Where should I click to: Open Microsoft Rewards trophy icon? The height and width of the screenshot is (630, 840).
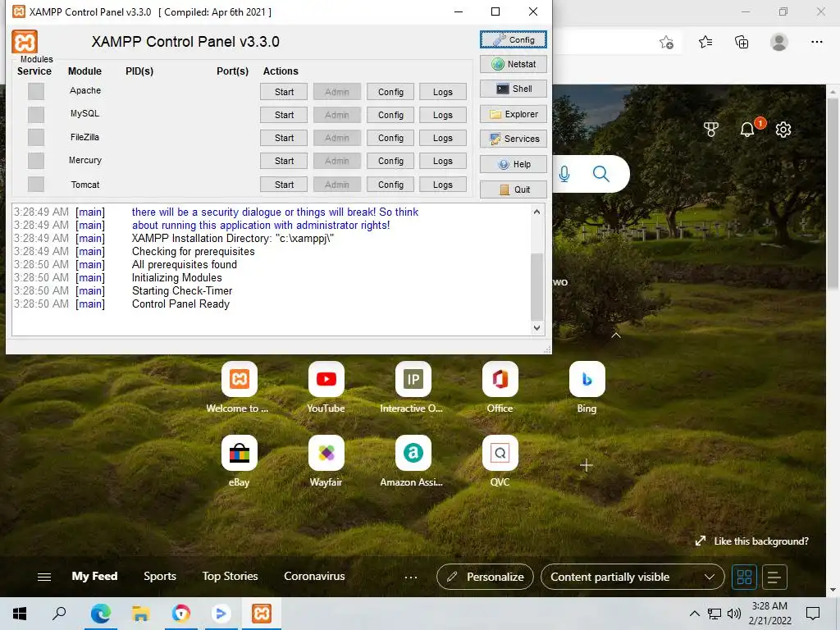tap(711, 129)
